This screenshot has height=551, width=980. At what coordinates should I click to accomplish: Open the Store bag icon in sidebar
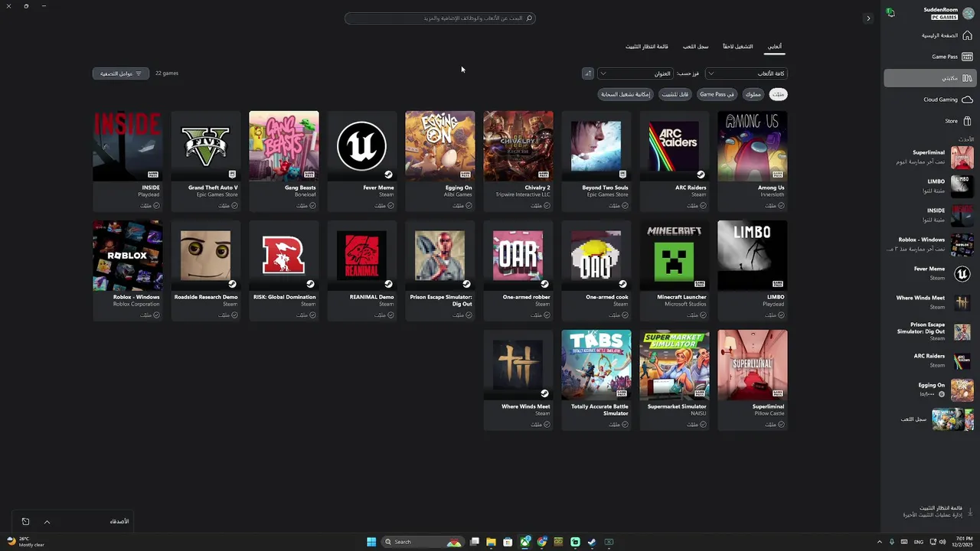coord(967,121)
